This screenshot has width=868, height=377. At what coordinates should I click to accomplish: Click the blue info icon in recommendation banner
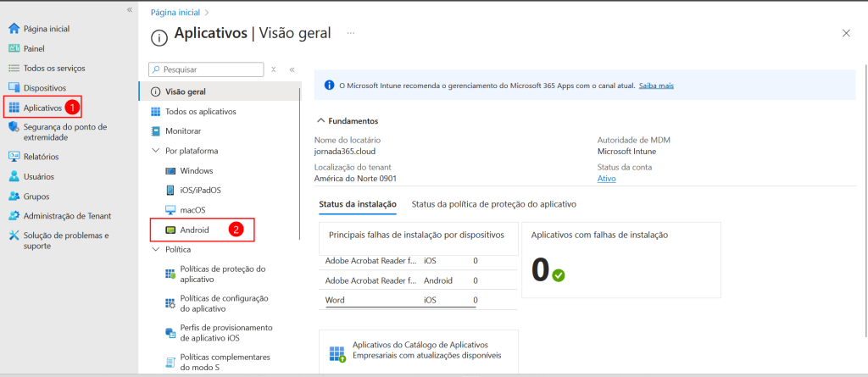coord(330,86)
